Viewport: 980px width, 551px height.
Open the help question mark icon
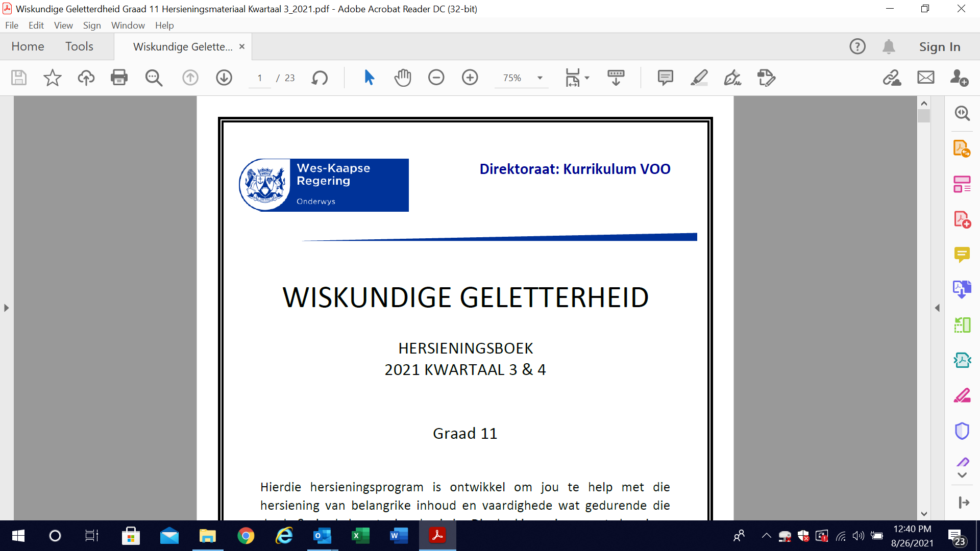857,46
